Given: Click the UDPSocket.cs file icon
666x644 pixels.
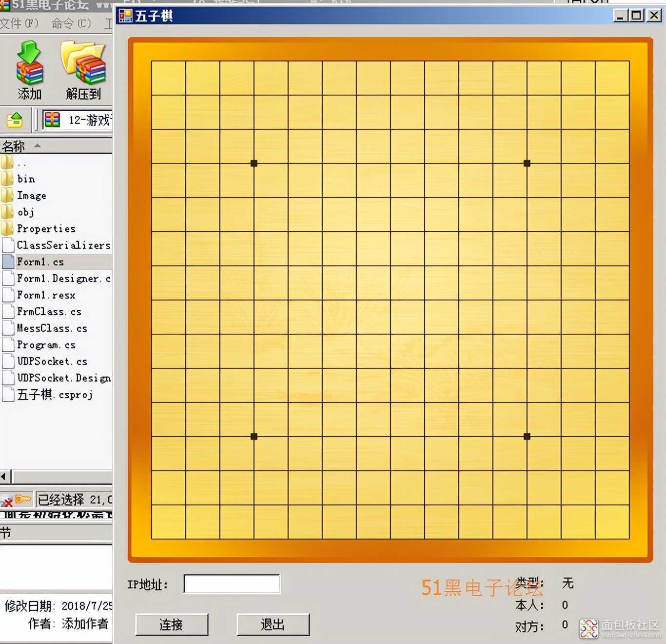Looking at the screenshot, I should point(8,362).
